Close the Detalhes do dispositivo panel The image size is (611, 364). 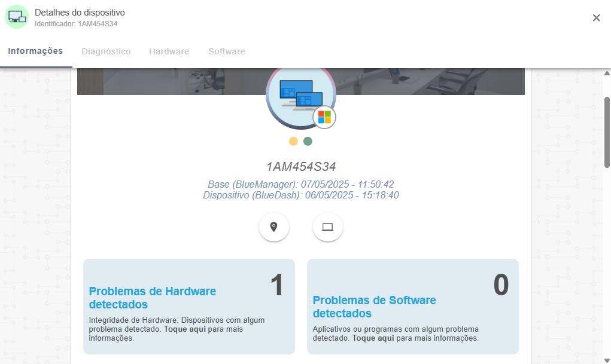(596, 18)
